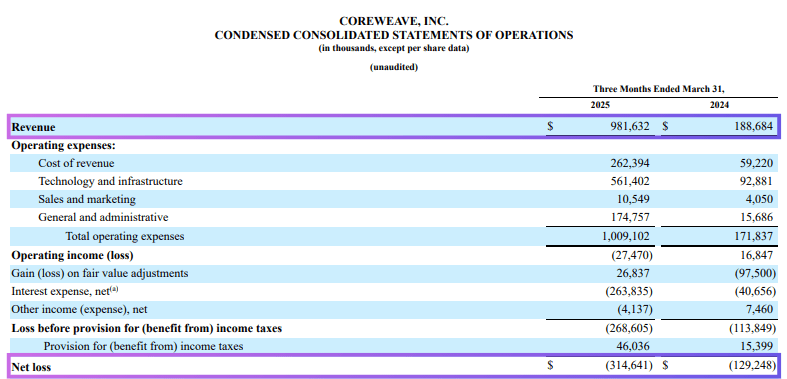Screen dimensions: 787x379
Task: Select the Total operating expenses label
Action: [x=125, y=236]
